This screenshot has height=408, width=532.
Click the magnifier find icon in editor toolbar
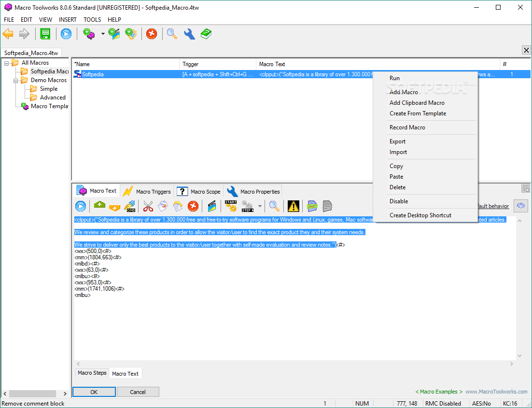(x=274, y=206)
